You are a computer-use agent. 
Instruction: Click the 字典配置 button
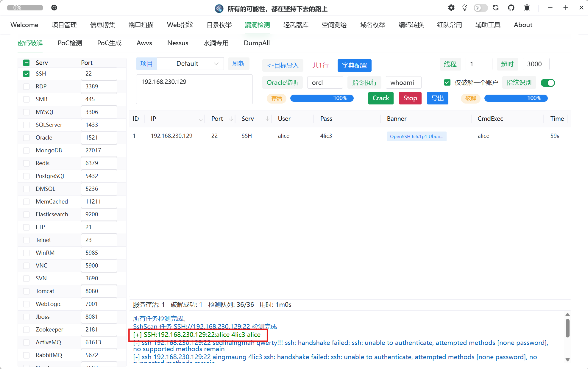coord(354,65)
